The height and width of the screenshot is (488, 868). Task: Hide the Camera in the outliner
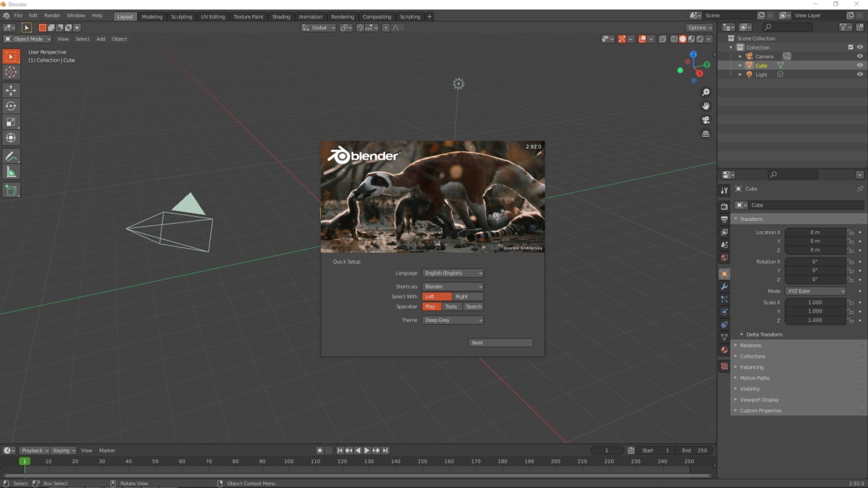click(x=860, y=56)
